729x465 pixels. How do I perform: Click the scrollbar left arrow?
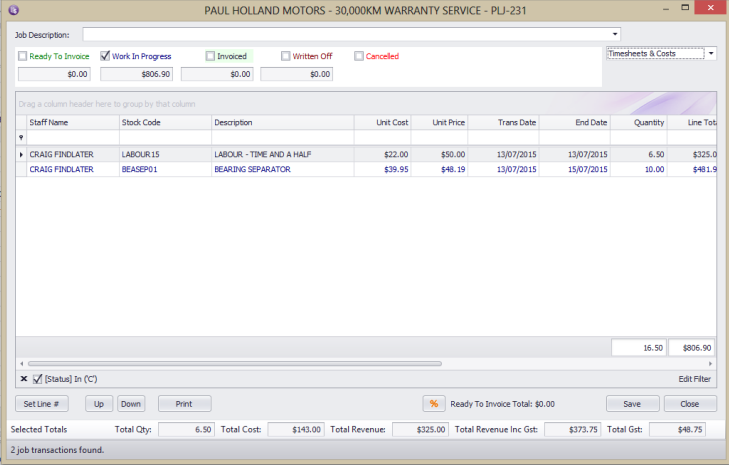[x=21, y=364]
